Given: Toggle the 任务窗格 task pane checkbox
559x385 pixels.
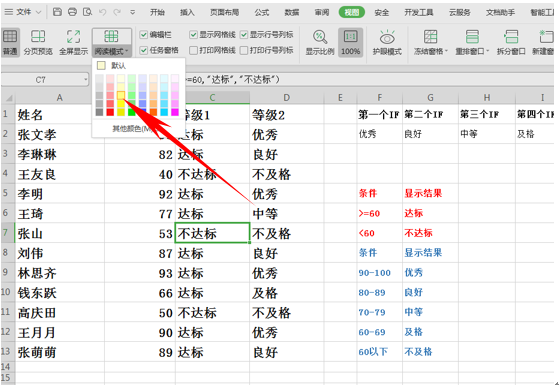Looking at the screenshot, I should coord(144,50).
